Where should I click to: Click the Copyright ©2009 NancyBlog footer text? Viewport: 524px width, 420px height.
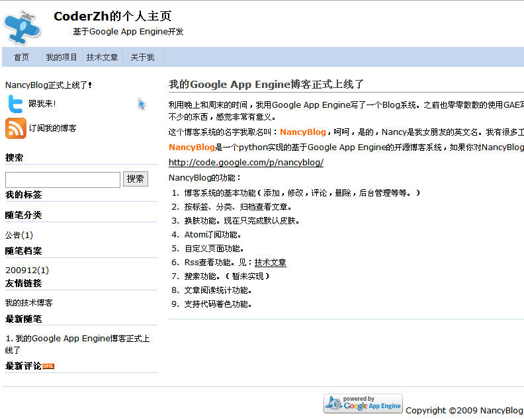(x=464, y=410)
